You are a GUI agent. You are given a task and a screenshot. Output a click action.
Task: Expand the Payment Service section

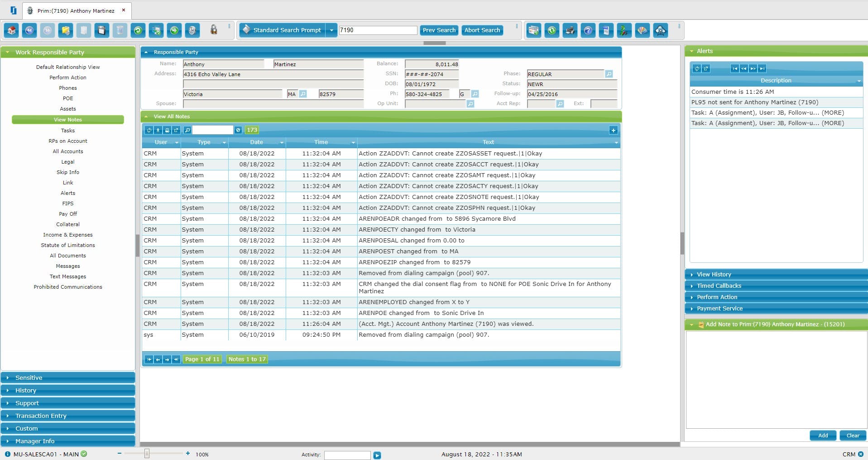[x=776, y=308]
